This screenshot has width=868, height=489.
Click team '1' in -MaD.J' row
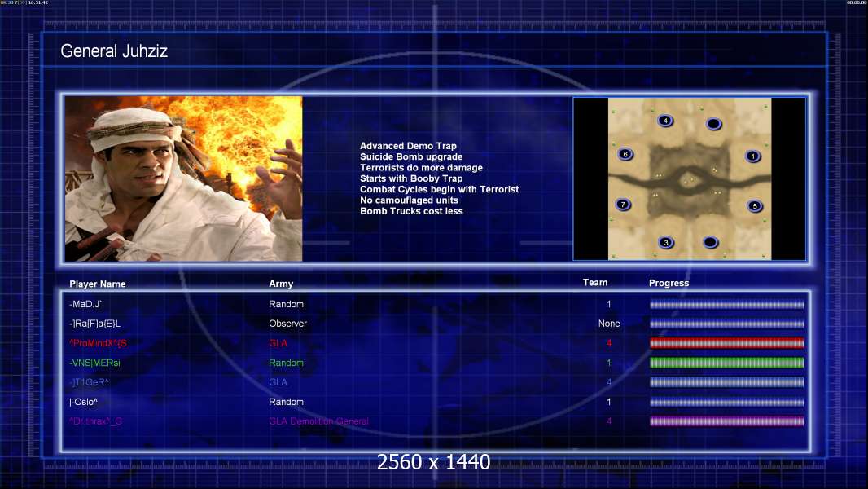coord(609,304)
